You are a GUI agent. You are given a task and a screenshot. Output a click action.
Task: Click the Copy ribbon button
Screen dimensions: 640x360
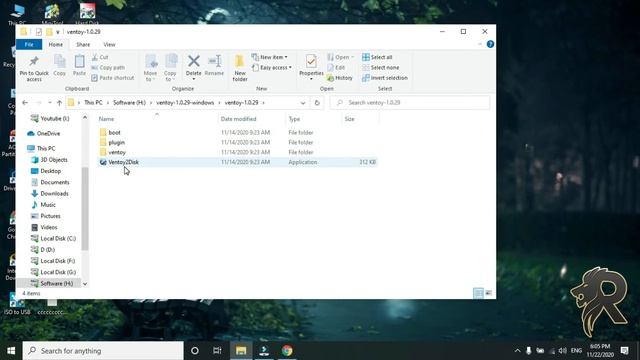click(60, 65)
